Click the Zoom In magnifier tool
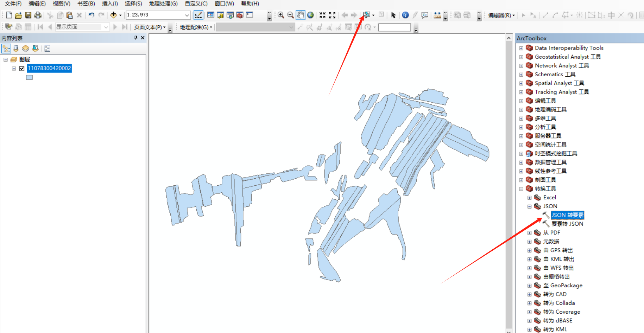Image resolution: width=644 pixels, height=333 pixels. (x=281, y=15)
